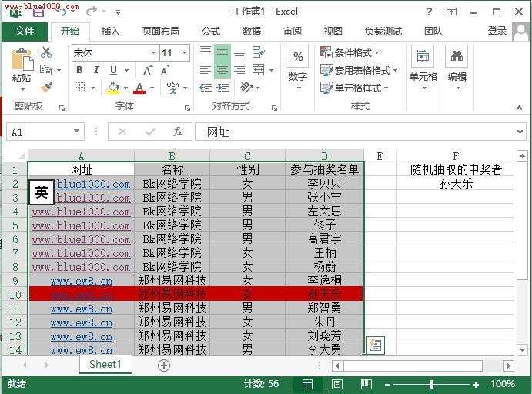Click the Save floppy icon
The image size is (532, 394).
(38, 12)
